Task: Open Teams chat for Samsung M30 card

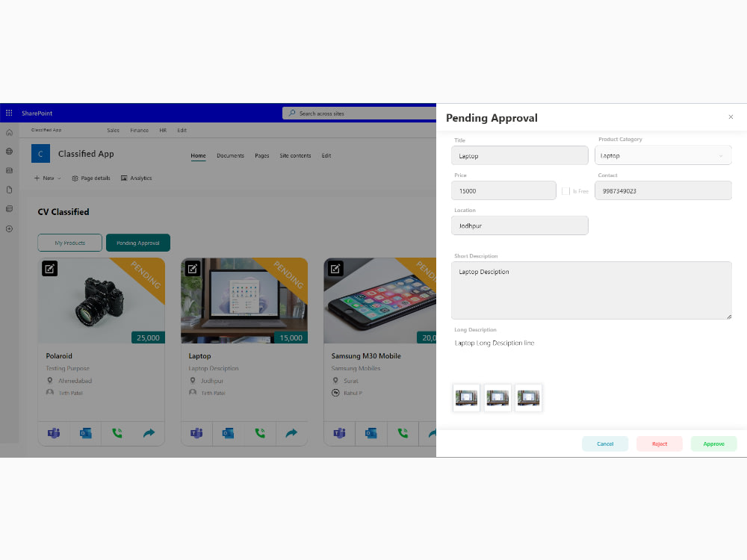Action: (x=340, y=433)
